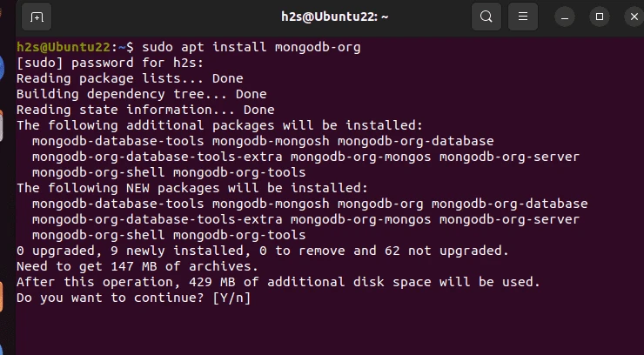This screenshot has width=644, height=355.
Task: Click the sudo password prompt line
Action: [110, 63]
